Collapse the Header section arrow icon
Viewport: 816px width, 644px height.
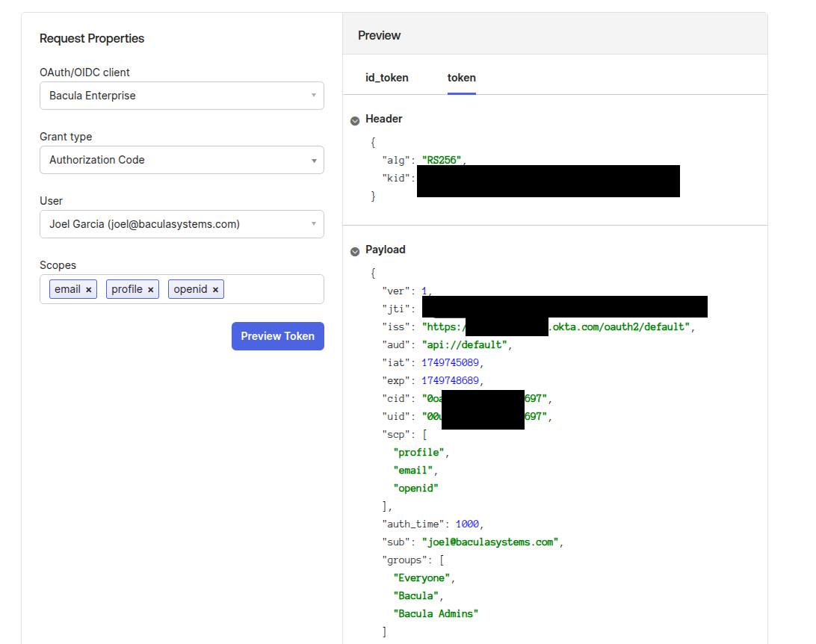coord(355,120)
